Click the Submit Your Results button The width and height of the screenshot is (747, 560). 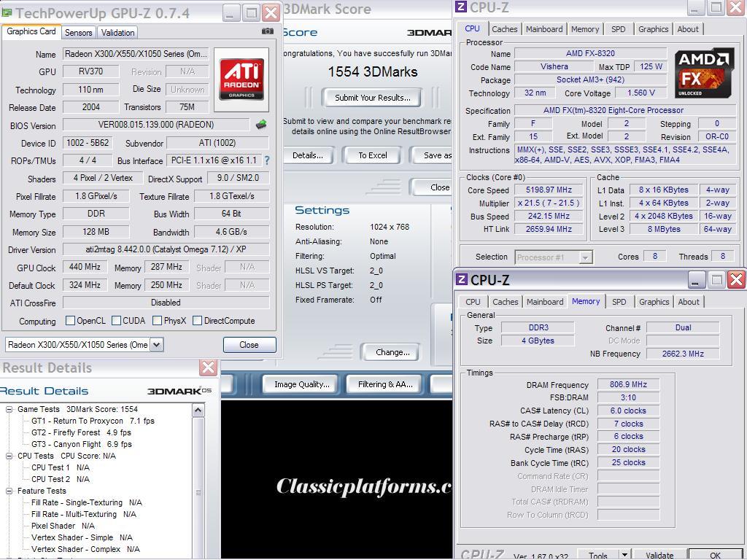pyautogui.click(x=372, y=98)
